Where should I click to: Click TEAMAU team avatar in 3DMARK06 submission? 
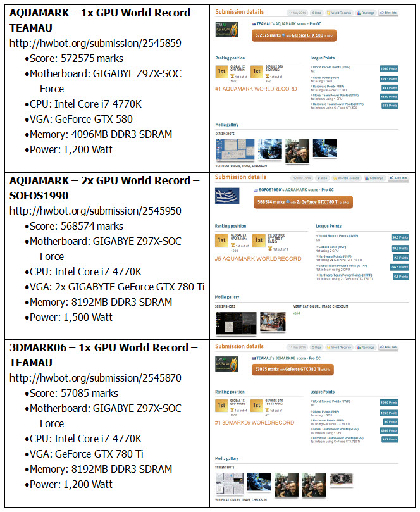pyautogui.click(x=226, y=364)
